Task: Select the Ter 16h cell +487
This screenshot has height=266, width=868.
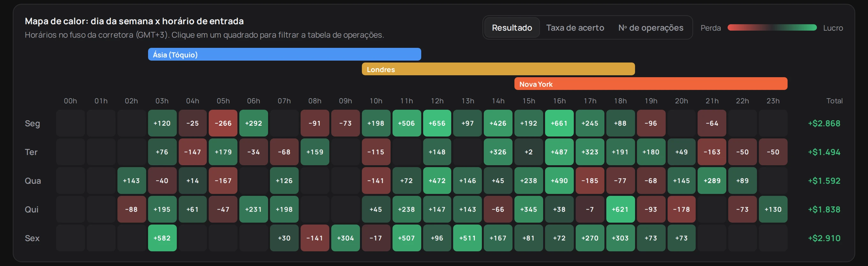Action: coord(559,152)
